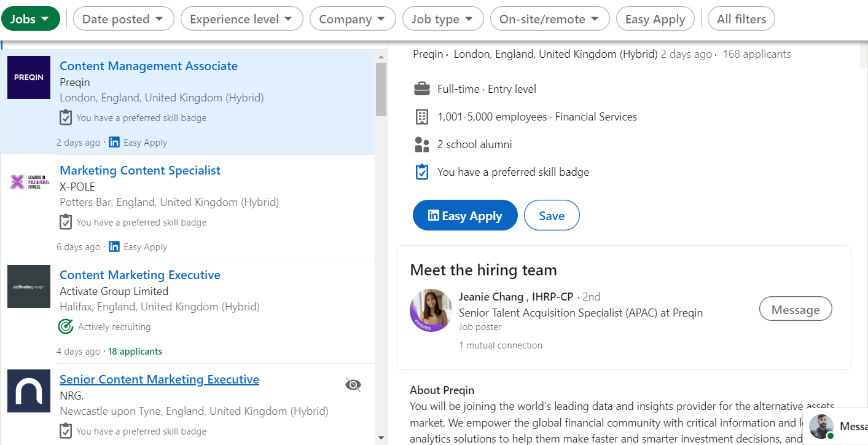Expand the On-site/remote filter
The width and height of the screenshot is (868, 445).
(550, 18)
